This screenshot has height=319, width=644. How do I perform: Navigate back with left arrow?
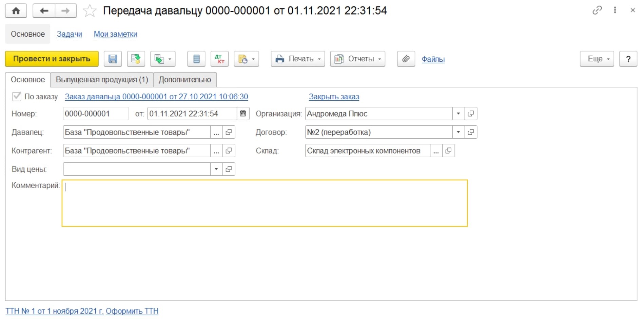pyautogui.click(x=44, y=11)
